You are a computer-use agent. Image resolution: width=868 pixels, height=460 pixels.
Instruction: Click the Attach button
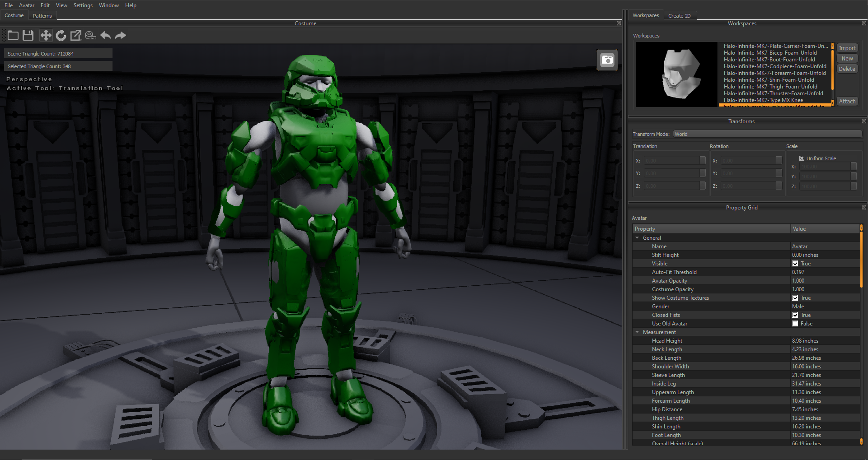[847, 102]
